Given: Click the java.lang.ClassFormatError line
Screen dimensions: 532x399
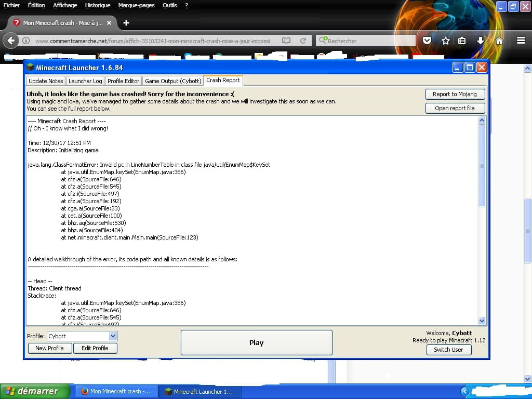Looking at the screenshot, I should click(x=149, y=165).
